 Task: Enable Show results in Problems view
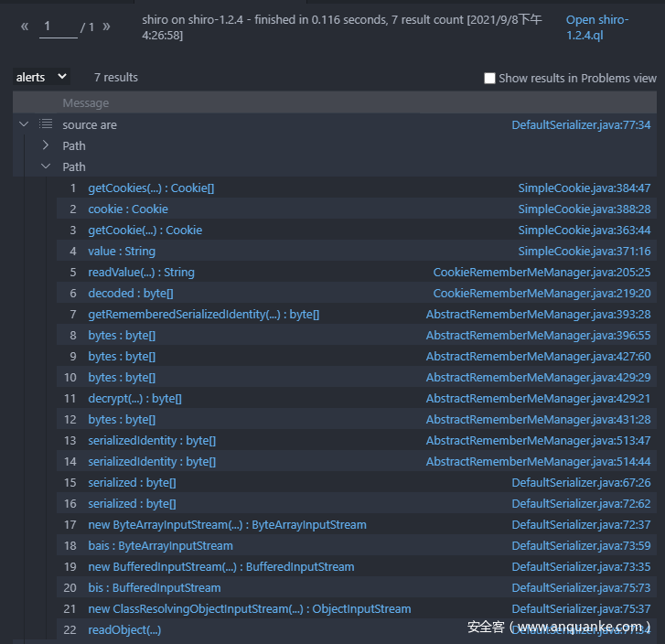489,78
